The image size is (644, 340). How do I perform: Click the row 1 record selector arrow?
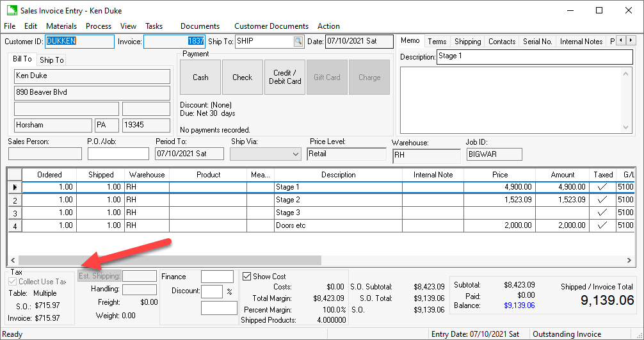point(15,187)
